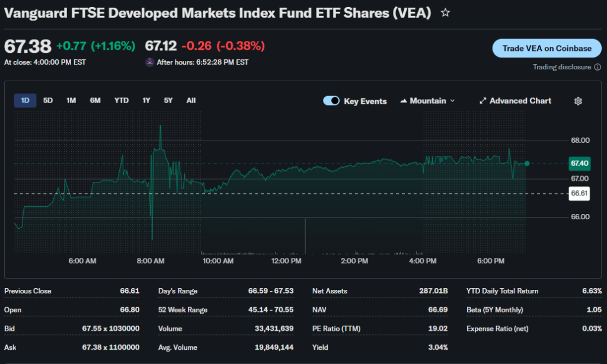The height and width of the screenshot is (364, 607).
Task: Select the 1Y time range
Action: 146,101
